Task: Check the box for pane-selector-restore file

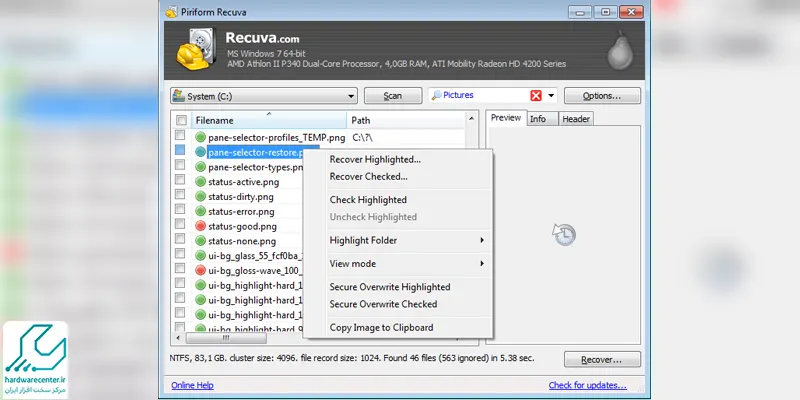Action: pyautogui.click(x=180, y=150)
